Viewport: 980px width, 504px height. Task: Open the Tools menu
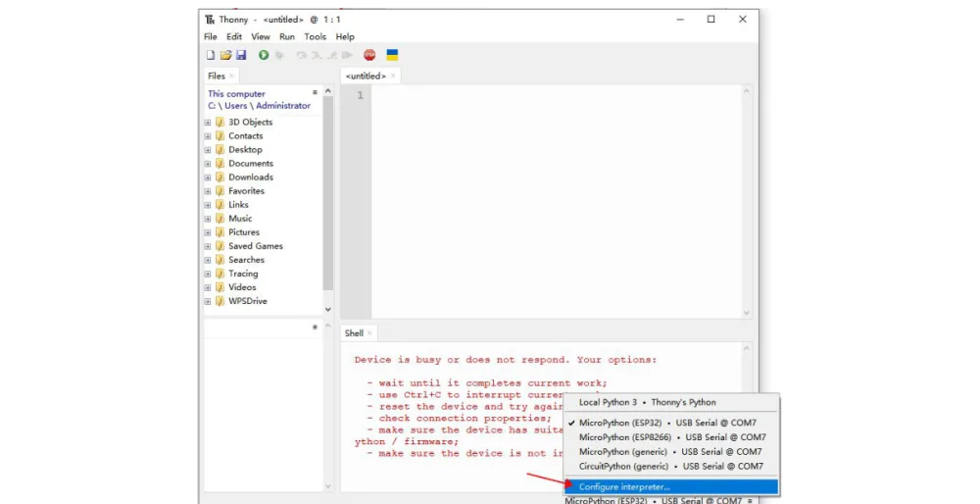315,37
